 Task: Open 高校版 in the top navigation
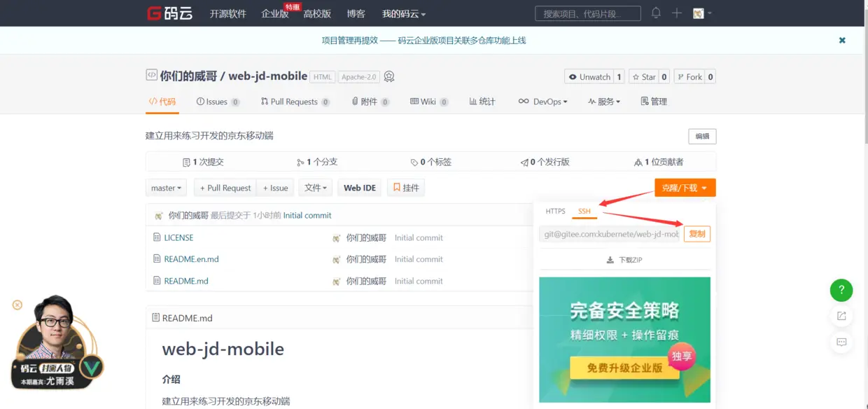pos(317,13)
